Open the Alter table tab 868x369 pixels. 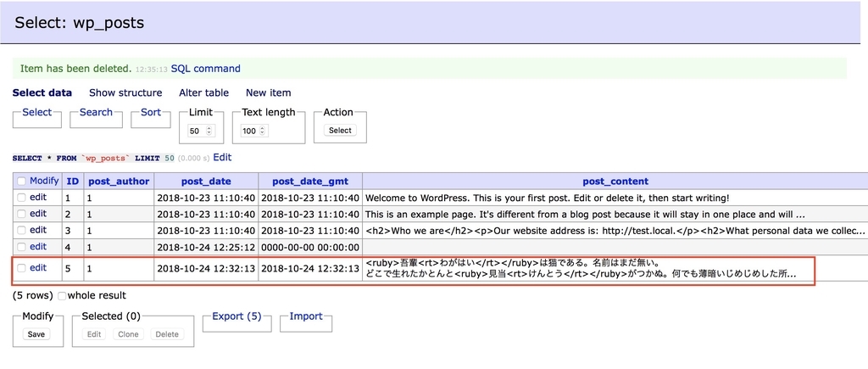(x=203, y=92)
